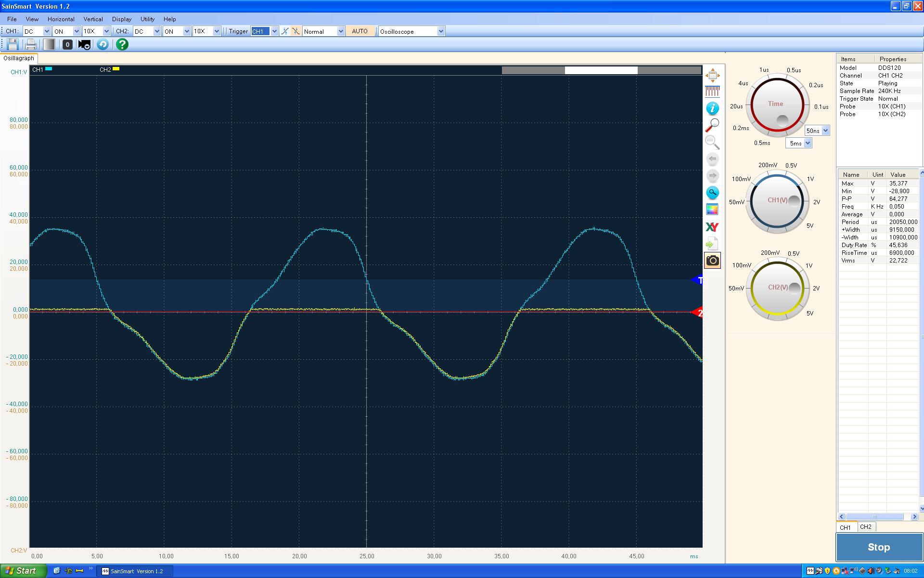Toggle the rising edge trigger button
The image size is (924, 578).
tap(285, 31)
